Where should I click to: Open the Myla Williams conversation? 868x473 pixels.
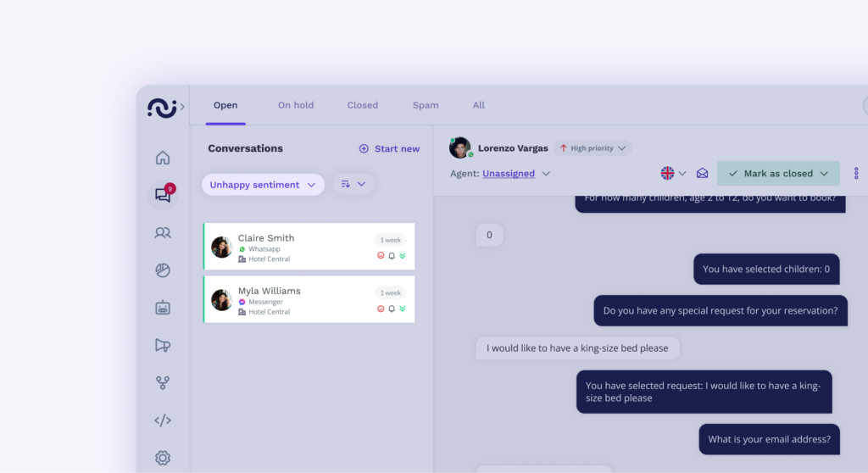[x=309, y=299]
